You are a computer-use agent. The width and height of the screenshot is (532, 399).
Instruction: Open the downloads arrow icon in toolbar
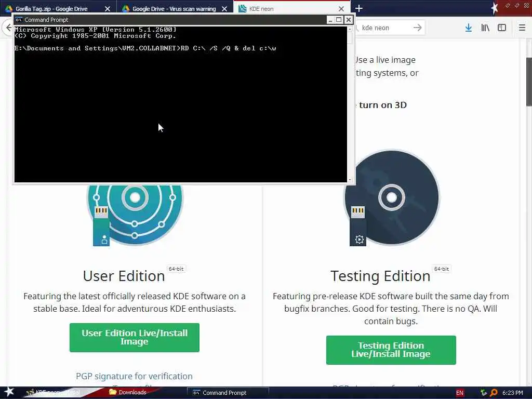pos(469,28)
